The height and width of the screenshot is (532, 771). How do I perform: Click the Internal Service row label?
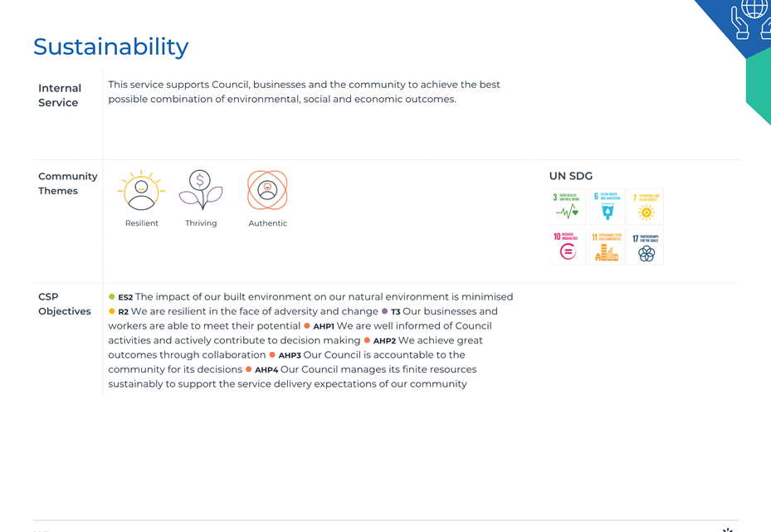click(60, 95)
